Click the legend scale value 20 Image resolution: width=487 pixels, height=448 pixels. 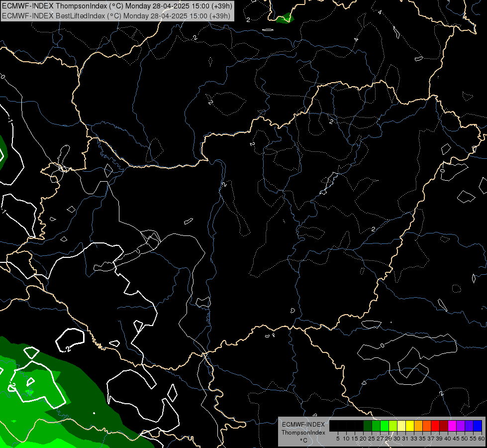(x=363, y=439)
